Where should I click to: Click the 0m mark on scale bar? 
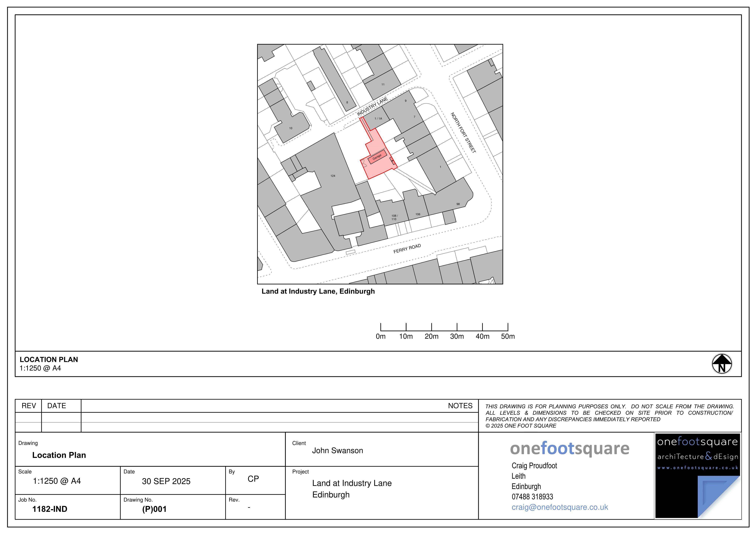[x=381, y=337]
